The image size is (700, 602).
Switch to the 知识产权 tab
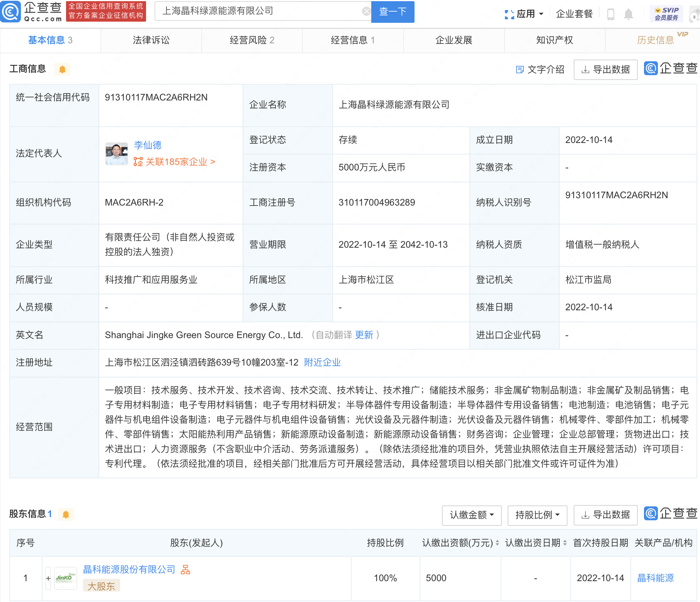coord(555,40)
